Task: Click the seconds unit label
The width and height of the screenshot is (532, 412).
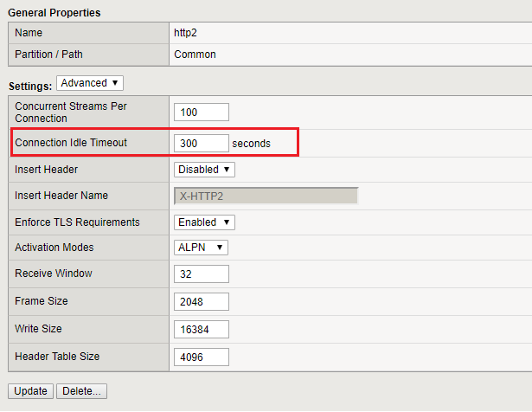Action: 251,143
